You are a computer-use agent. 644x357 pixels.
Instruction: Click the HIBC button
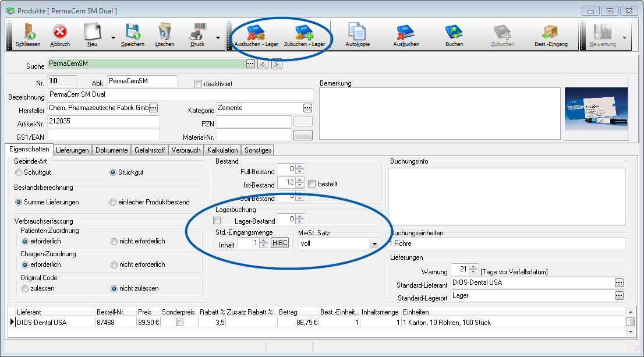[280, 243]
